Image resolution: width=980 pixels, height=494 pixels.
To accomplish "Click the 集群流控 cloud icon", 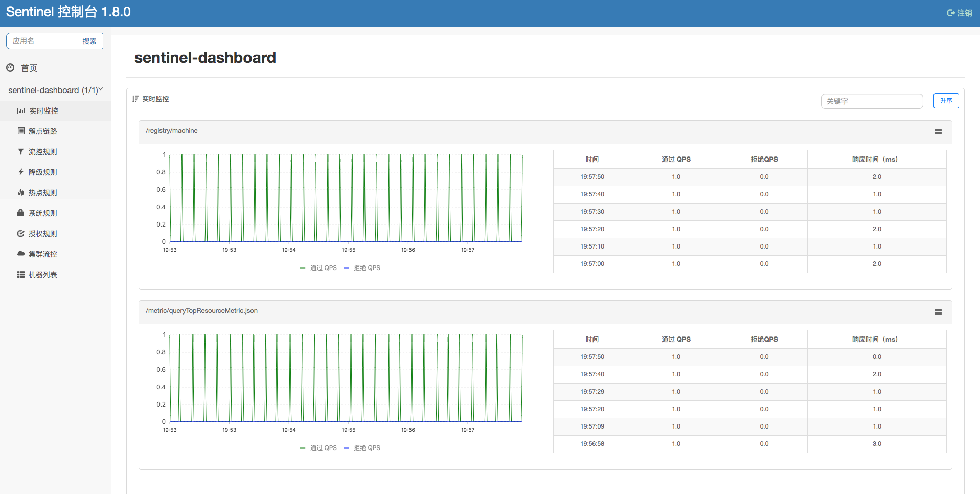I will pyautogui.click(x=21, y=254).
